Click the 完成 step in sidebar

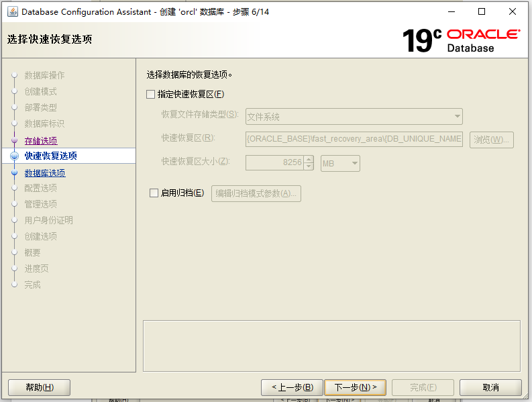point(32,285)
